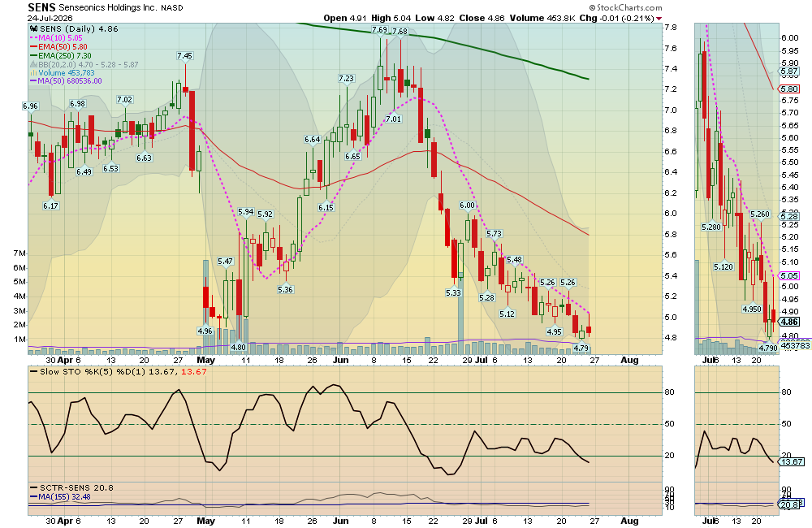The width and height of the screenshot is (812, 528).
Task: Click the 5.94 price label
Action: click(246, 211)
